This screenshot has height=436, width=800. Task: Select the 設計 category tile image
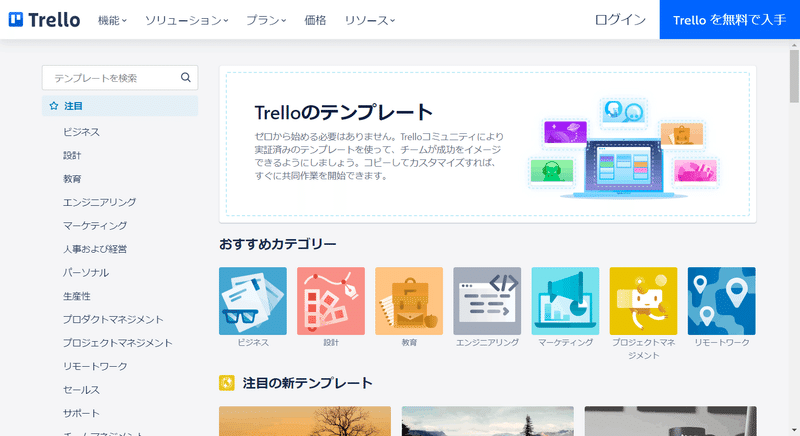tap(331, 301)
